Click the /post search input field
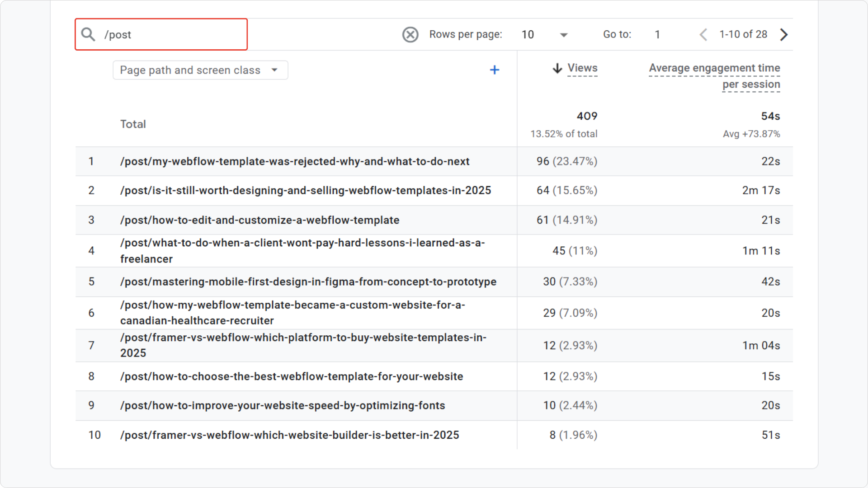The image size is (868, 488). tap(161, 34)
